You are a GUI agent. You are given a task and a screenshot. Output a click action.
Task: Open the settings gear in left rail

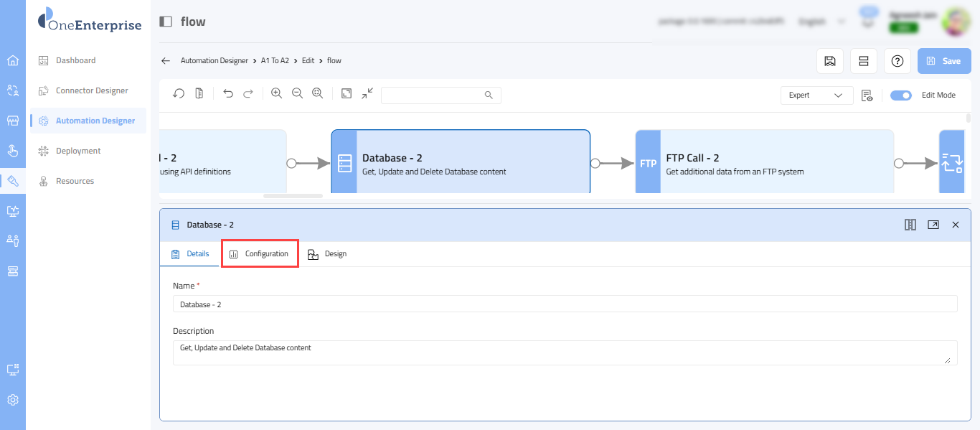(x=13, y=400)
